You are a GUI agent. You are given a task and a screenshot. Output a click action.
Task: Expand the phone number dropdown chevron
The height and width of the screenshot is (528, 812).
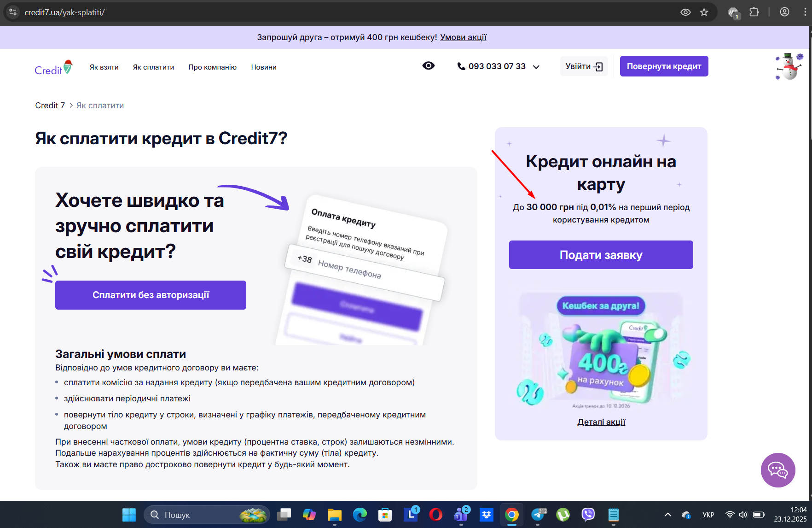click(536, 67)
